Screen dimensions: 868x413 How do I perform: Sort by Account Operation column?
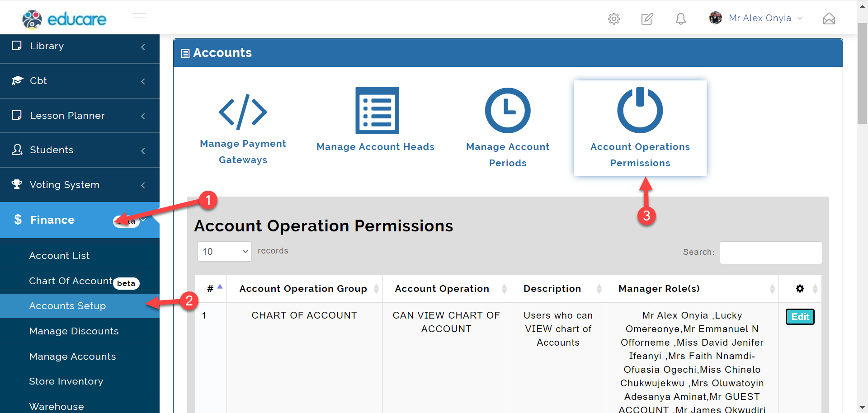[x=447, y=289]
